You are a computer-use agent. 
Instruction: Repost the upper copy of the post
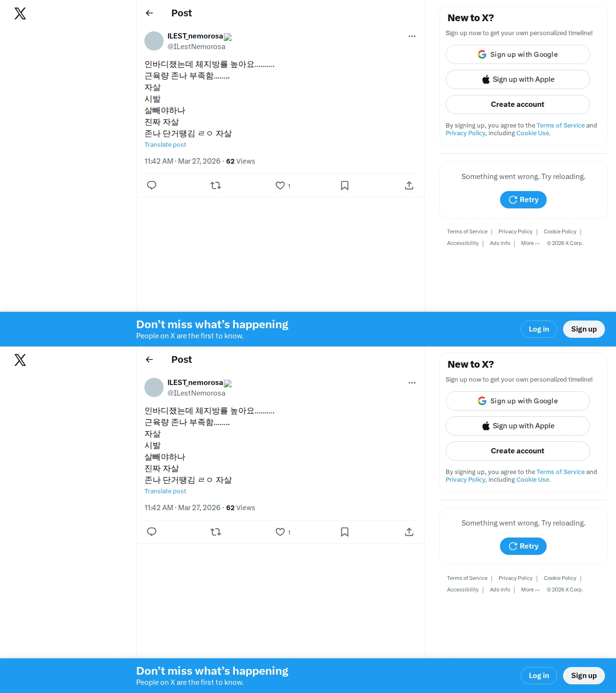216,185
